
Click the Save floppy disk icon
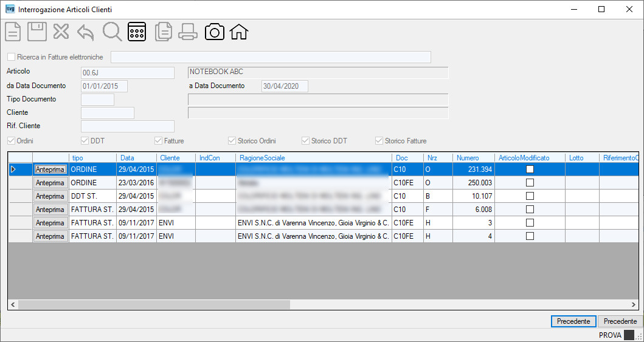point(37,32)
